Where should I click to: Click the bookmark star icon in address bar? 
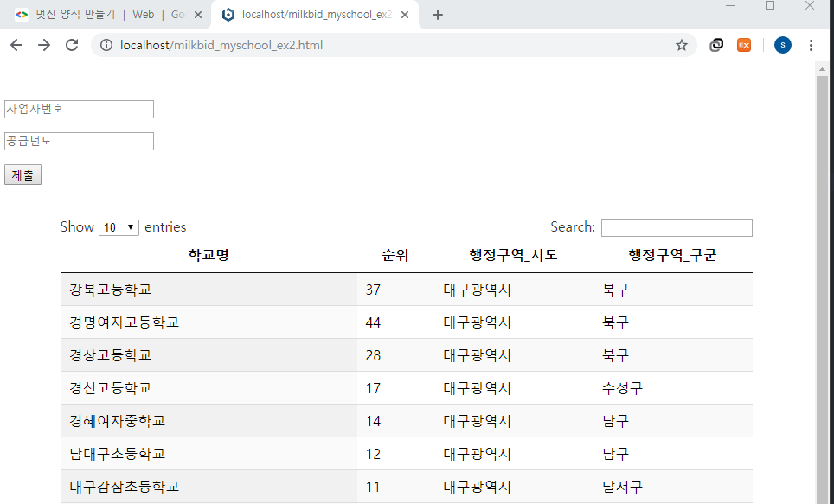pyautogui.click(x=681, y=45)
